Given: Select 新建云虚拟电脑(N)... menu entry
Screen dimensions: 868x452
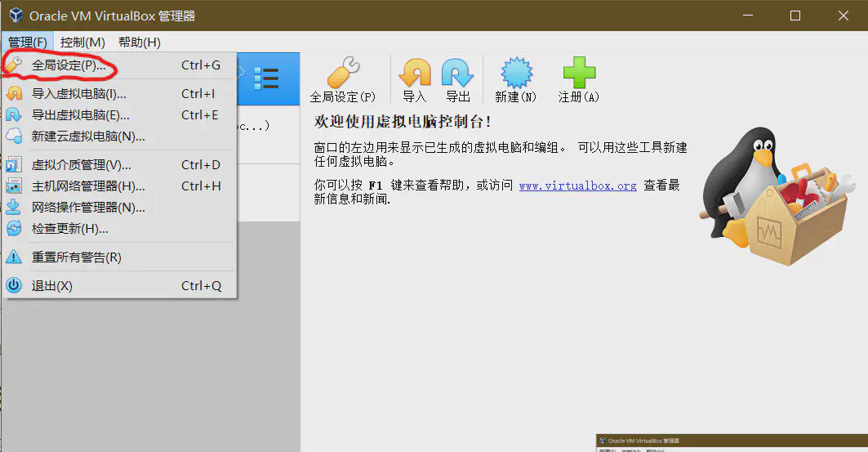Looking at the screenshot, I should (x=119, y=136).
